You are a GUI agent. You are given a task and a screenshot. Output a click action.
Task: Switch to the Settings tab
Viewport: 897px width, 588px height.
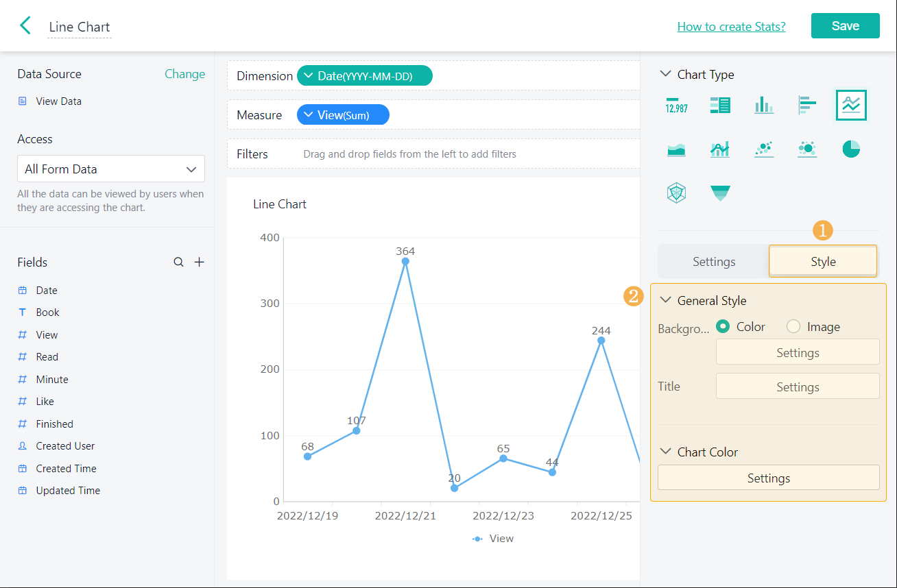(x=713, y=262)
